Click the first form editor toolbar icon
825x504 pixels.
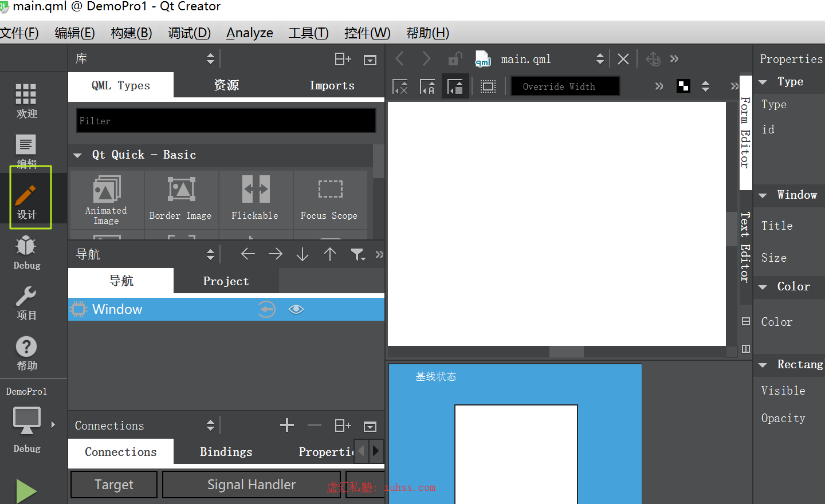400,86
